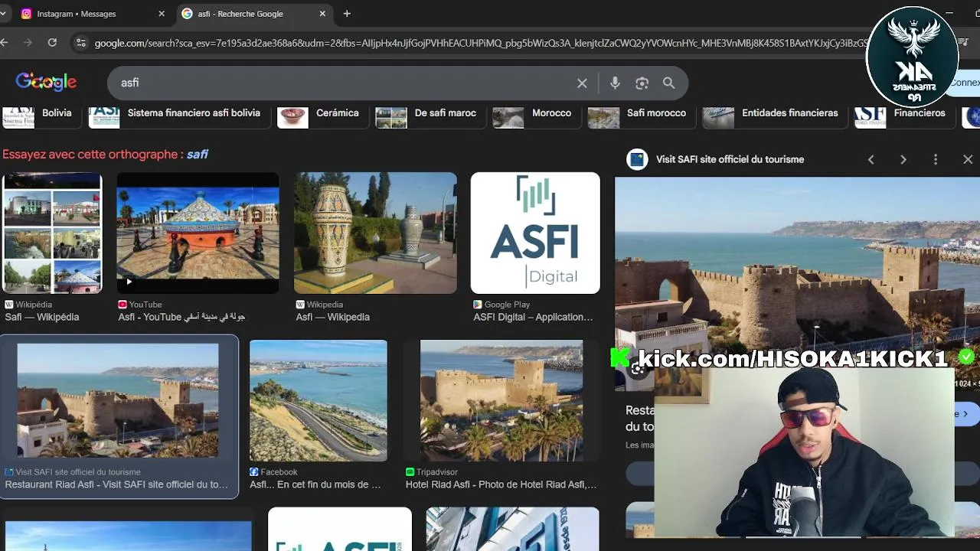
Task: Click in the asfi search input field
Action: pos(345,83)
